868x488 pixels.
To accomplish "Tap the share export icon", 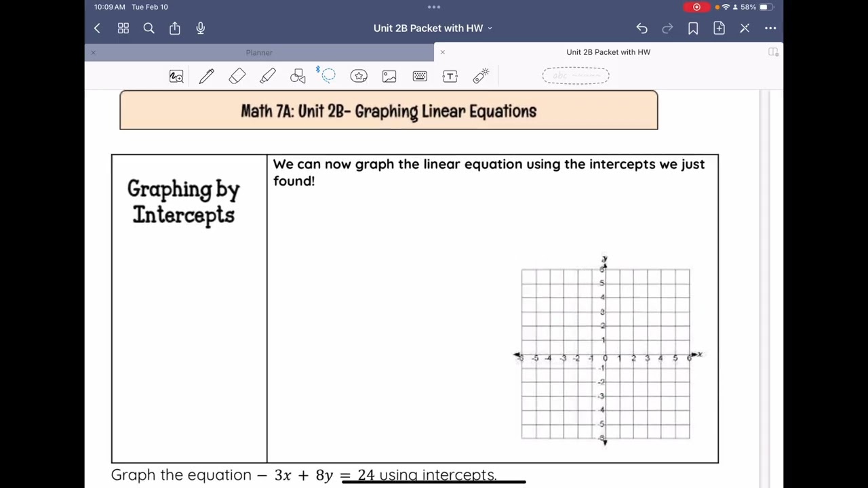I will pos(175,28).
